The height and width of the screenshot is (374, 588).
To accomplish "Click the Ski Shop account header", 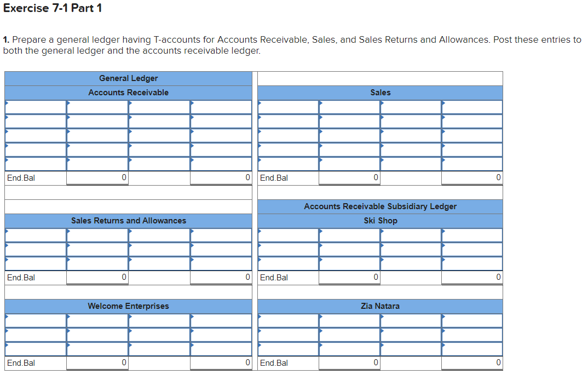I will [x=381, y=221].
